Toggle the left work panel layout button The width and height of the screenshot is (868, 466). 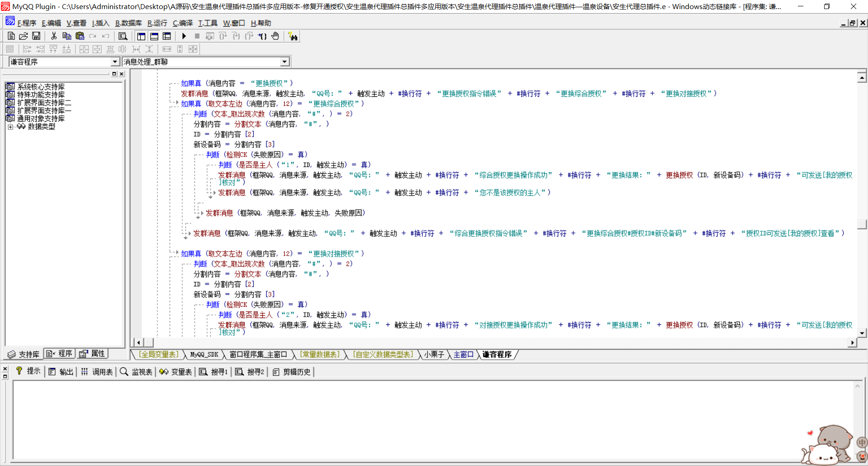coord(141,36)
